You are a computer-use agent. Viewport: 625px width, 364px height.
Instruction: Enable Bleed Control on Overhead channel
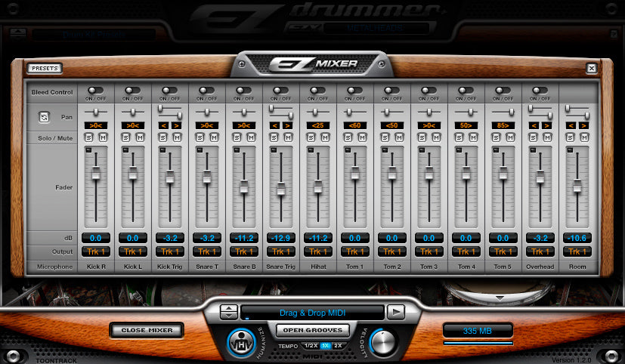540,90
